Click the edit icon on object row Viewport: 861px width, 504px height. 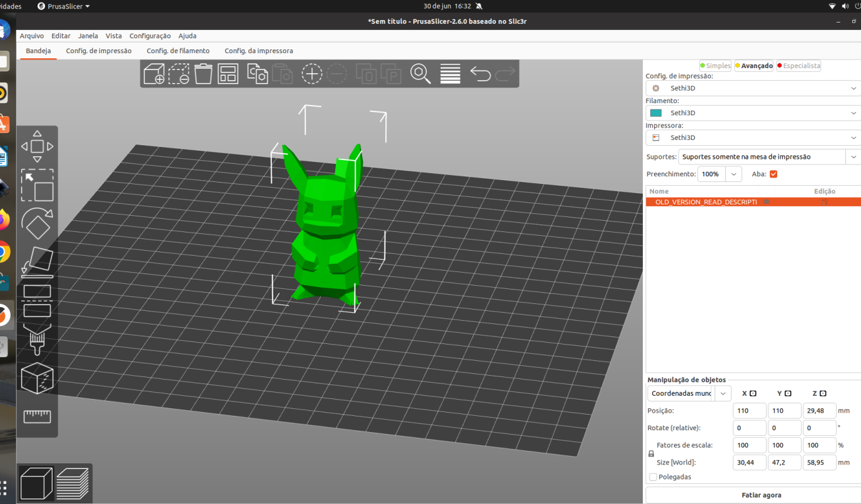click(x=824, y=202)
